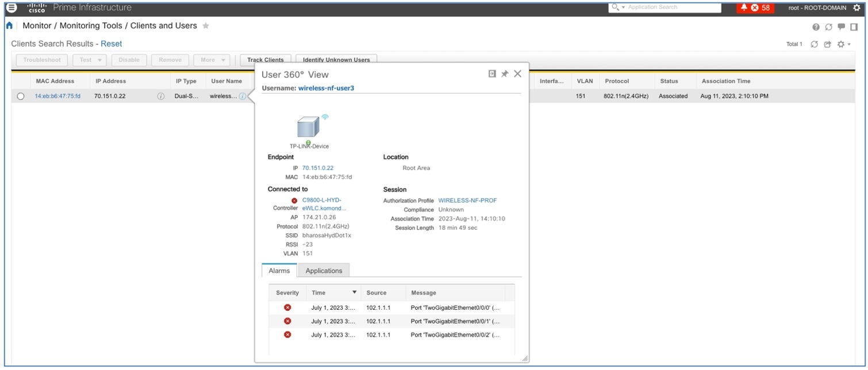Open the Settings gear above the table

point(840,44)
